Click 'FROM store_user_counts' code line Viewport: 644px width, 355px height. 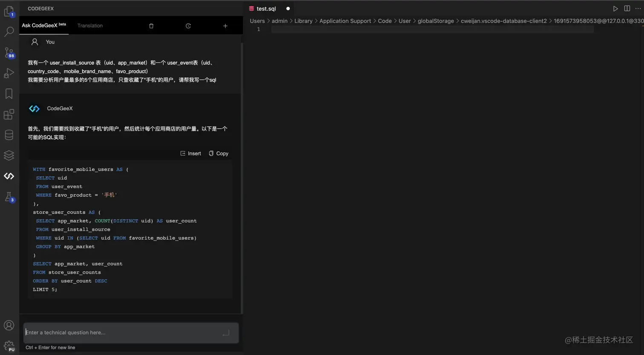tap(67, 272)
